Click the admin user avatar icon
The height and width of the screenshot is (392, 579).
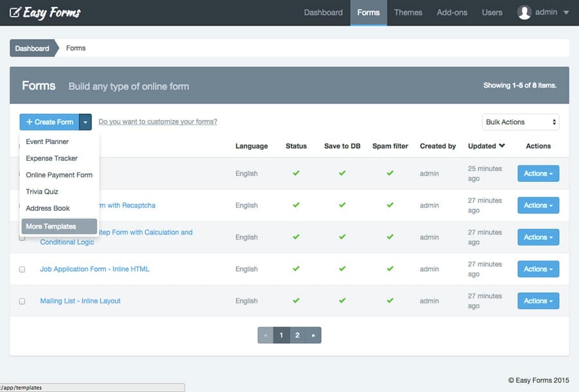click(524, 12)
